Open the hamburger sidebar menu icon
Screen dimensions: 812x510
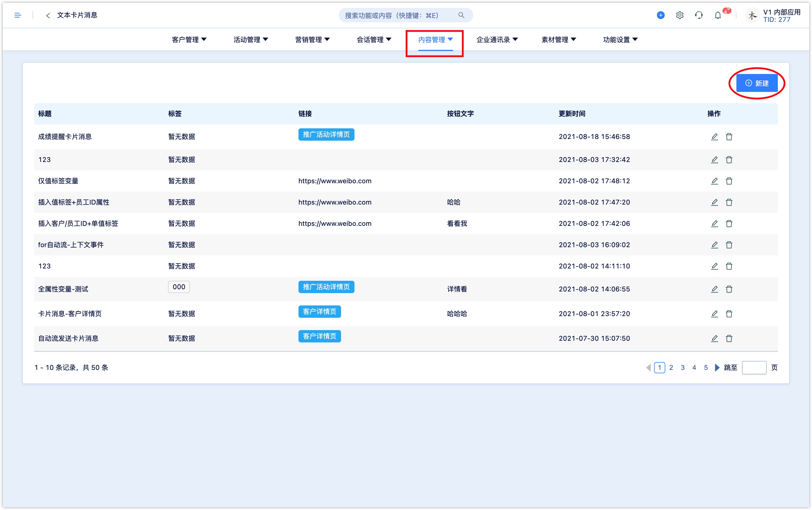point(18,15)
